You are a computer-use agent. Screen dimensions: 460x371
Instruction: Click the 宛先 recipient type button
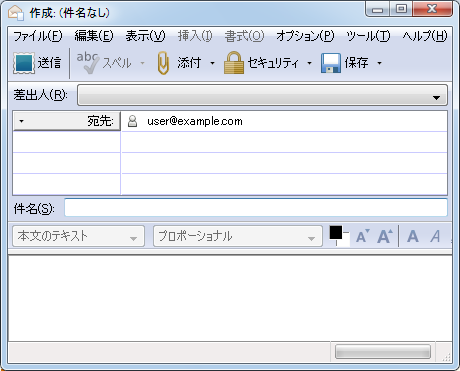point(67,121)
